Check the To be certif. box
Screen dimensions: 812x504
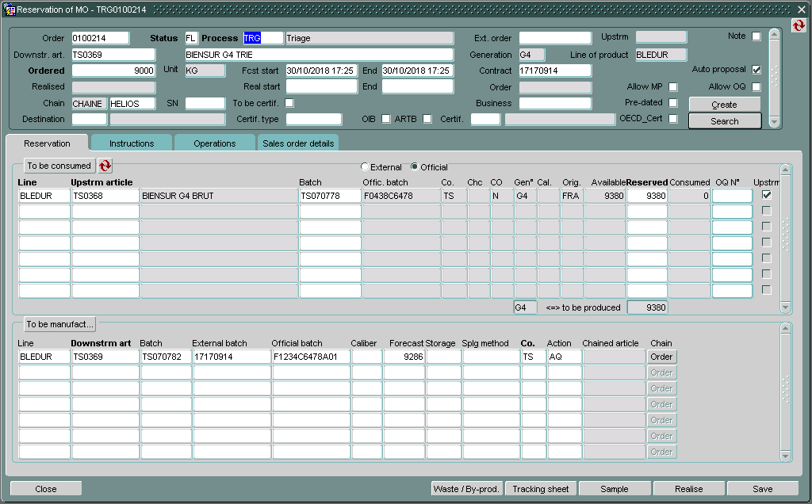coord(289,103)
